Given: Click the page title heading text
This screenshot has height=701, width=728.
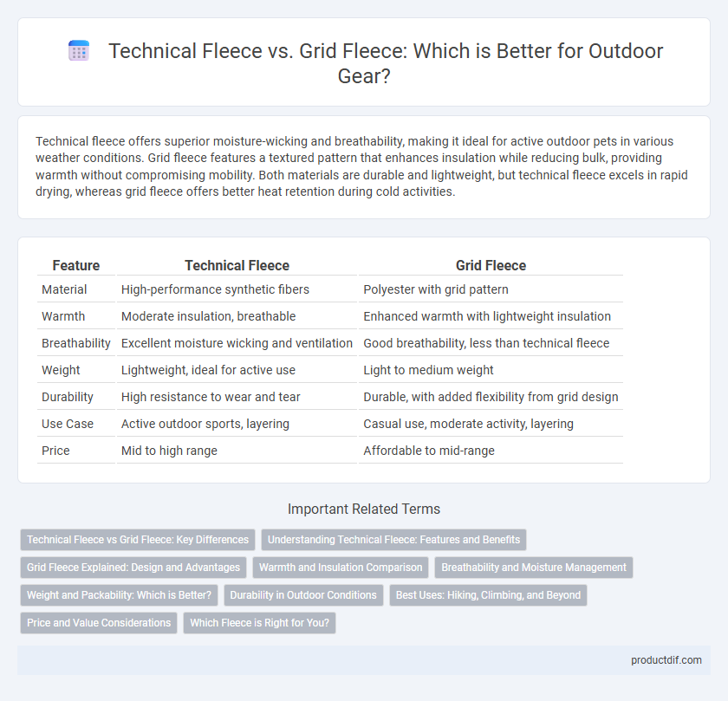Looking at the screenshot, I should pyautogui.click(x=386, y=63).
